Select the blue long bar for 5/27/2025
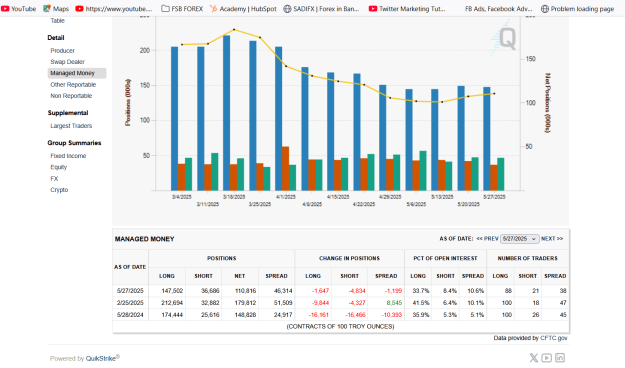 pyautogui.click(x=487, y=139)
